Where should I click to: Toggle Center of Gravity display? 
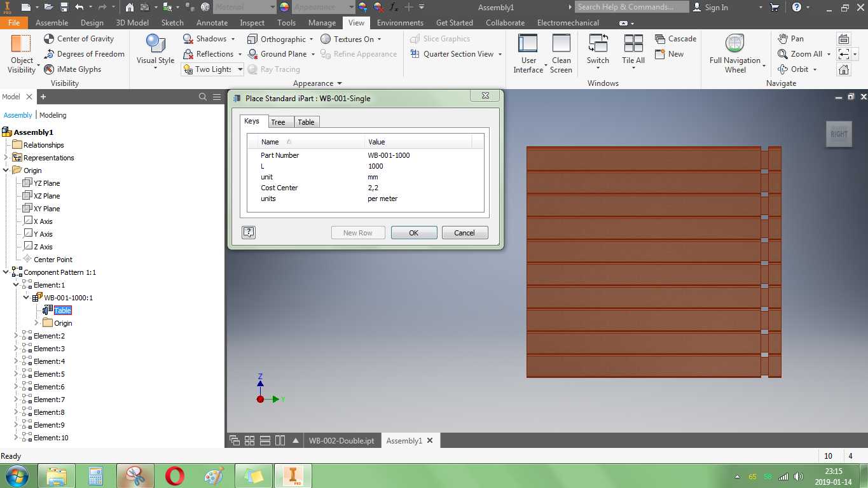coord(79,39)
